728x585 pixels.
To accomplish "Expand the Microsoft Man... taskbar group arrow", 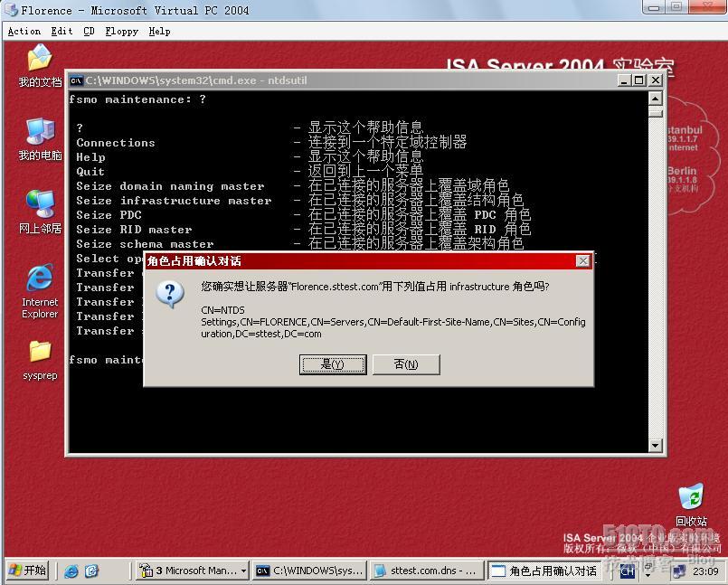I will coord(243,571).
